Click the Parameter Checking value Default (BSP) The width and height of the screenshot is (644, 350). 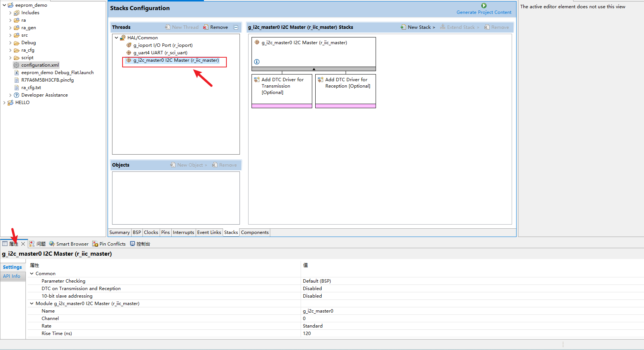point(317,281)
